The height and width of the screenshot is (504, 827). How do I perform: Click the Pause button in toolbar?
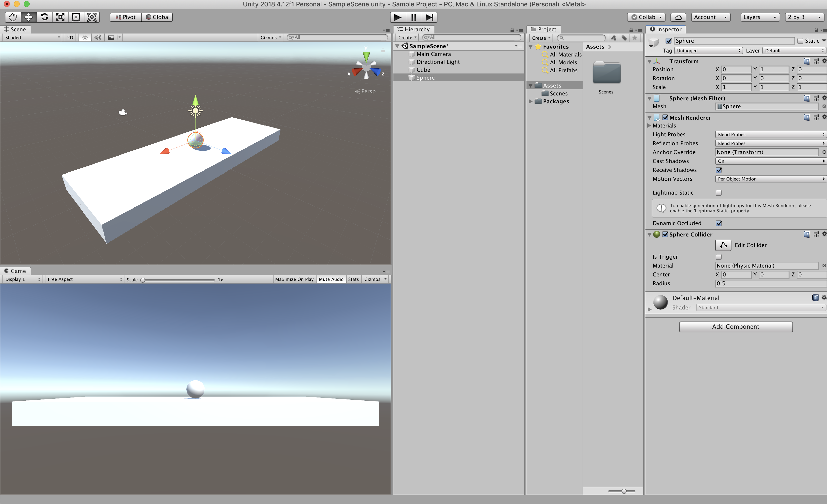[413, 17]
